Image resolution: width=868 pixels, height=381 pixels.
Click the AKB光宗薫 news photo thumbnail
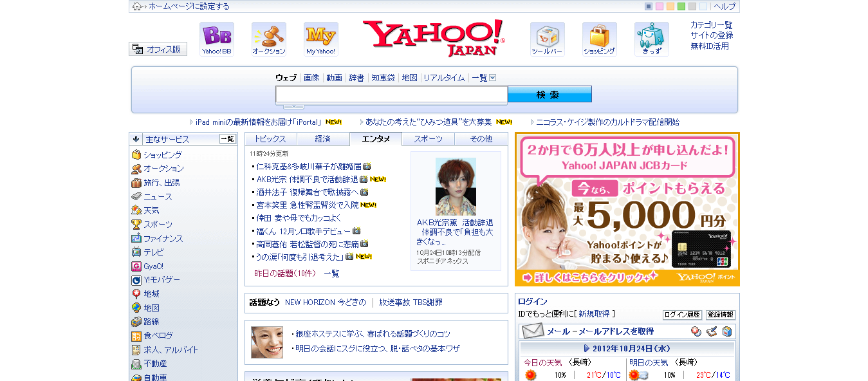coord(456,187)
